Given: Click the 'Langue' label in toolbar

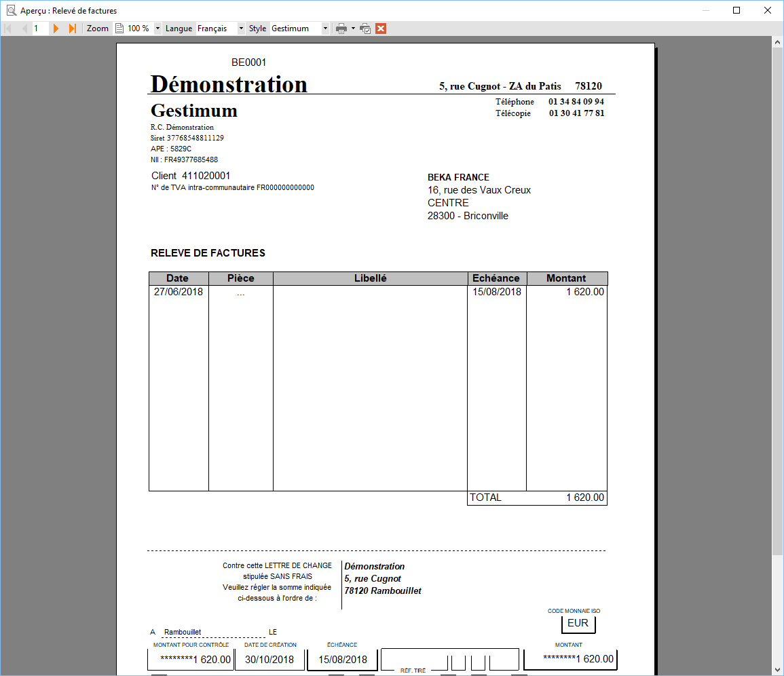Looking at the screenshot, I should coord(179,29).
